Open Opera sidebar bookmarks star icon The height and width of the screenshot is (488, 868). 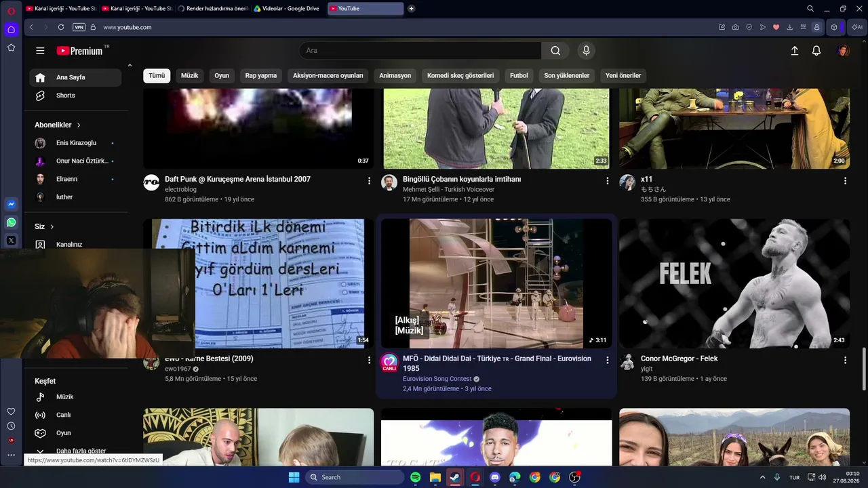click(11, 47)
